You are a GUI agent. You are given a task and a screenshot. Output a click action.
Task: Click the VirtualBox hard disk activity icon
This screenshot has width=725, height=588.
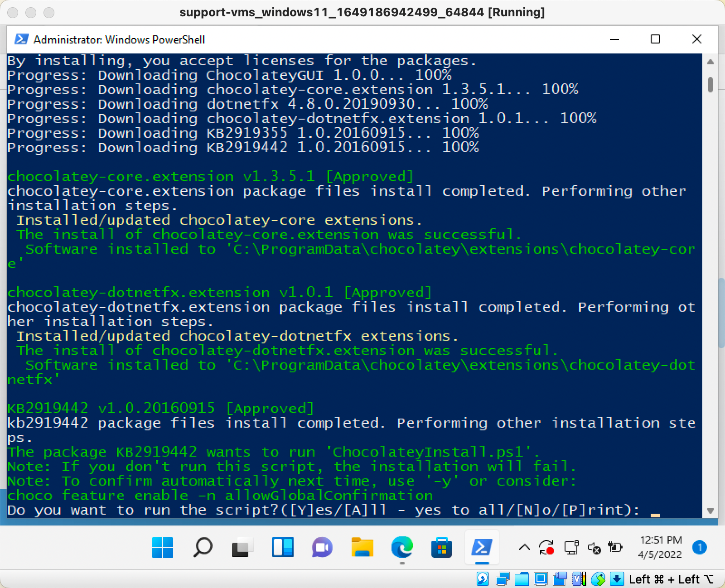click(x=483, y=579)
